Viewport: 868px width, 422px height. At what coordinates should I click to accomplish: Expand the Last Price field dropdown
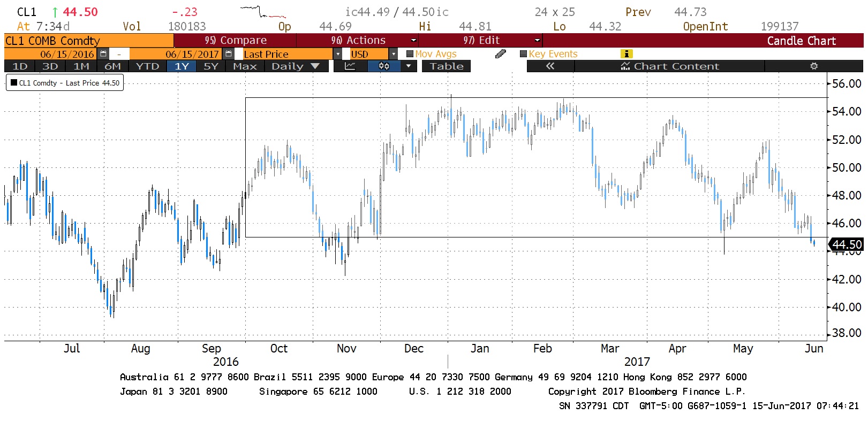tap(338, 54)
